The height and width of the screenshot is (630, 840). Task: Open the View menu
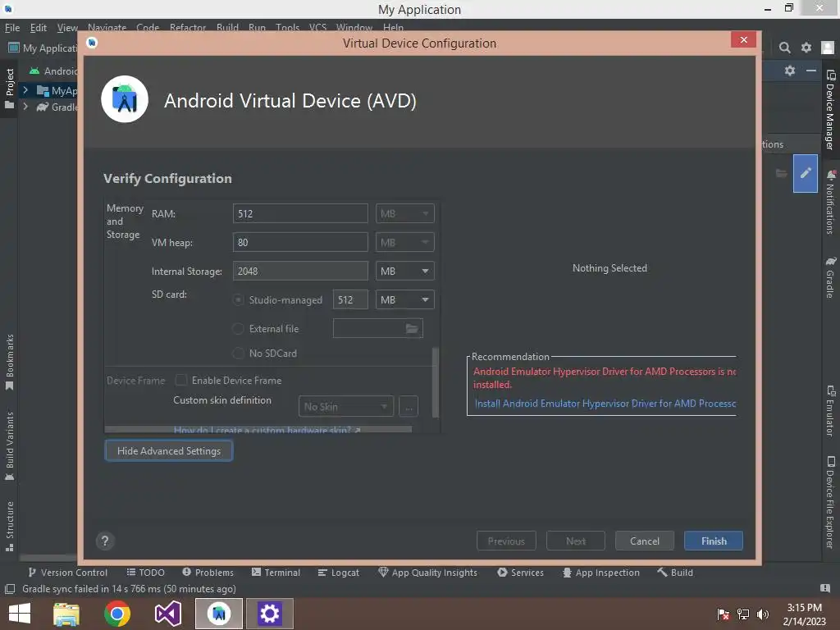(x=67, y=28)
